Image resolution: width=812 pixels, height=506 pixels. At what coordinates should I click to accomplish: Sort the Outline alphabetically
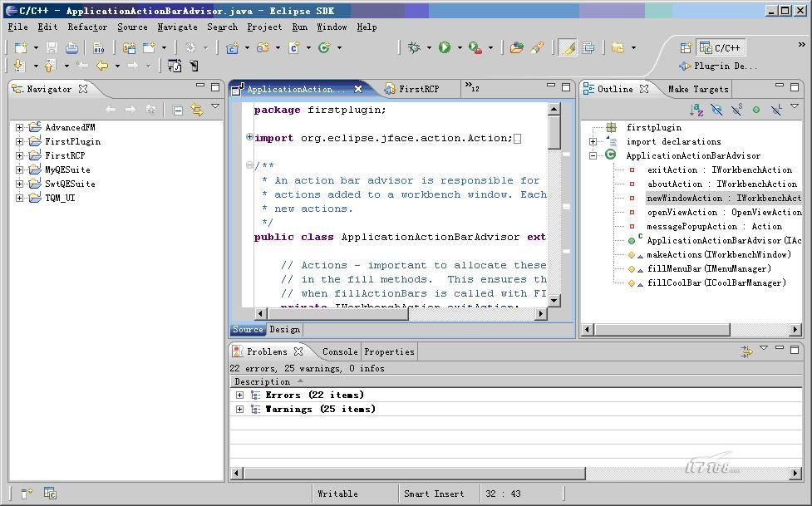click(x=696, y=110)
